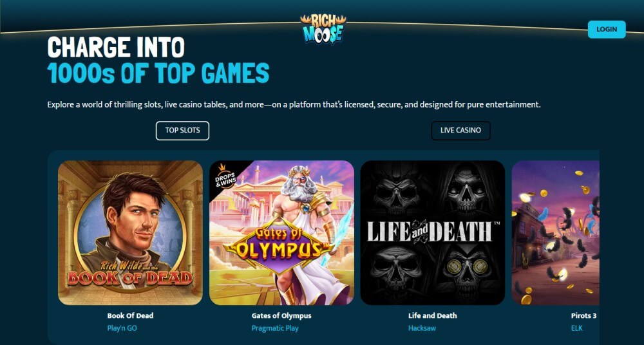Select the Book Of Dead title link
The width and height of the screenshot is (644, 345).
[x=130, y=316]
